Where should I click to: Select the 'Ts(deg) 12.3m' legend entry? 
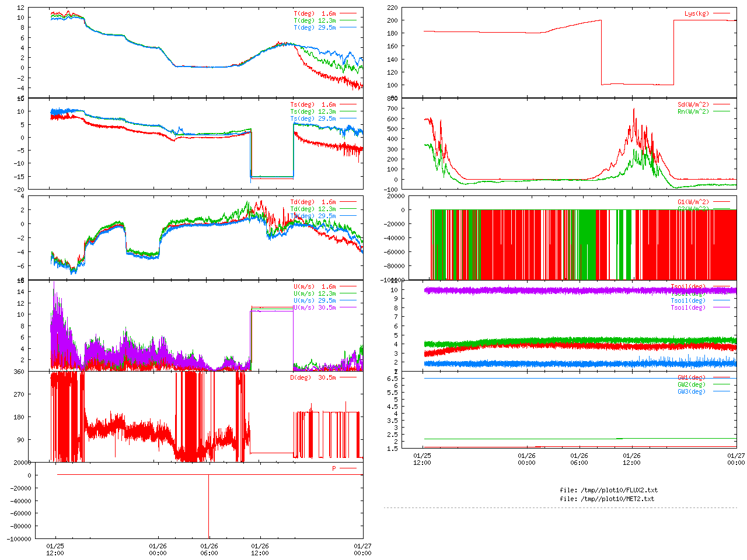pyautogui.click(x=313, y=112)
